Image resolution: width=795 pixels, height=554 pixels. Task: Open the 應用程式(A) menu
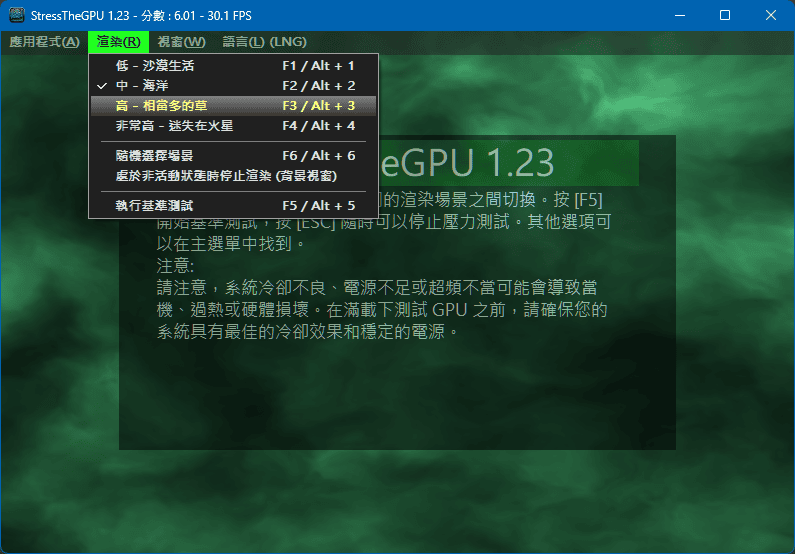coord(44,41)
